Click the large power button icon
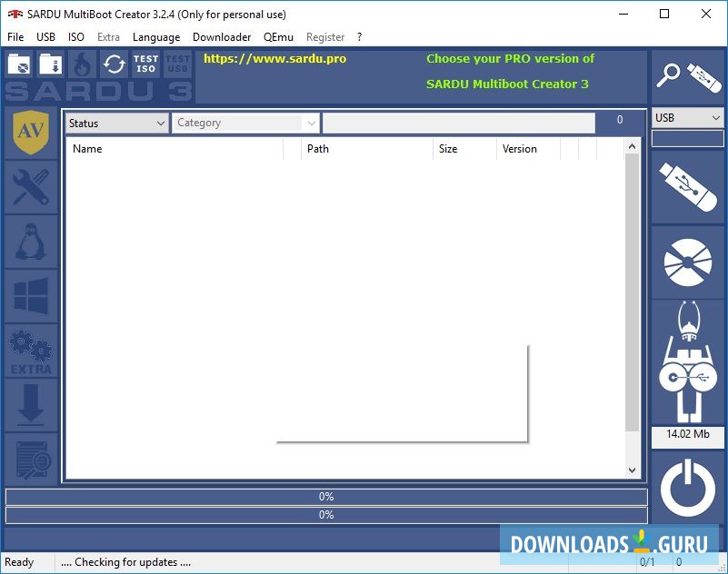Image resolution: width=728 pixels, height=574 pixels. pyautogui.click(x=688, y=489)
